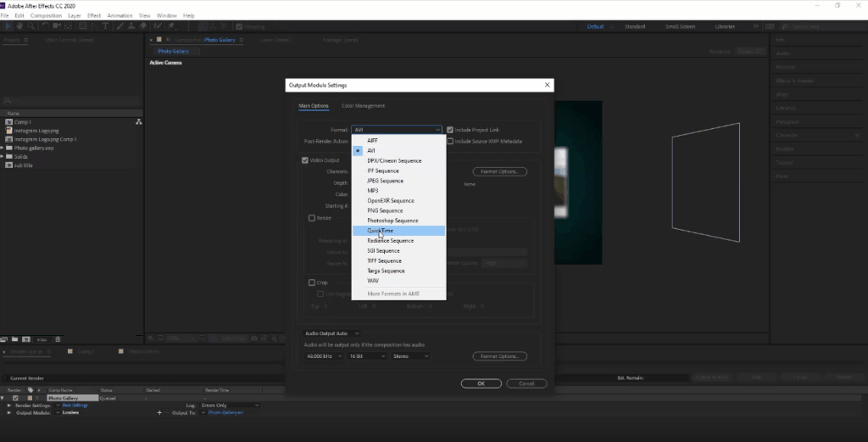Toggle the Video Output checkbox
Viewport: 868px width, 442px height.
tap(305, 160)
